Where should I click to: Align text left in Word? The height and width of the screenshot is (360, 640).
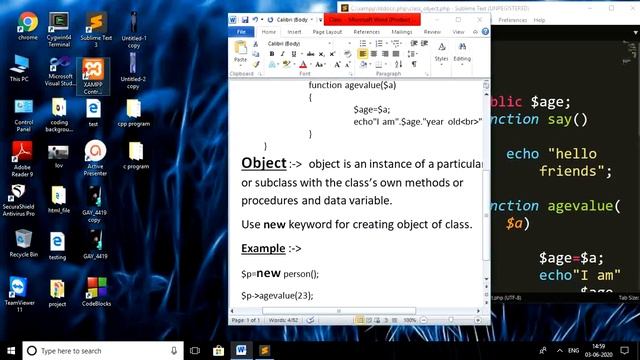[x=362, y=54]
